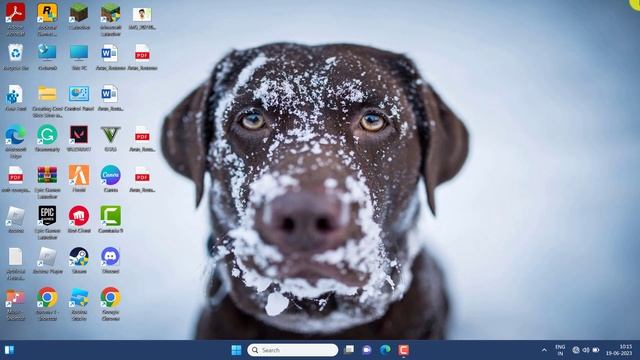Open network settings from system tray
Image resolution: width=640 pixels, height=360 pixels.
(x=576, y=350)
